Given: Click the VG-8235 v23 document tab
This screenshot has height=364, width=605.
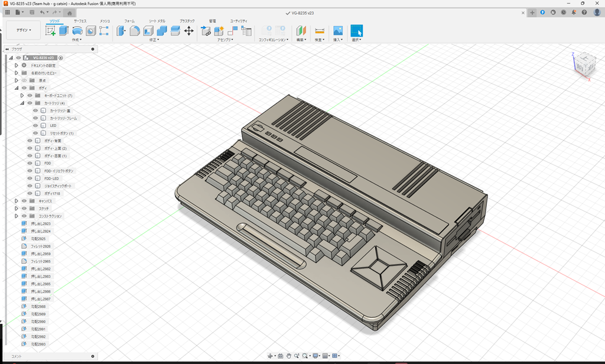Looking at the screenshot, I should pos(298,12).
